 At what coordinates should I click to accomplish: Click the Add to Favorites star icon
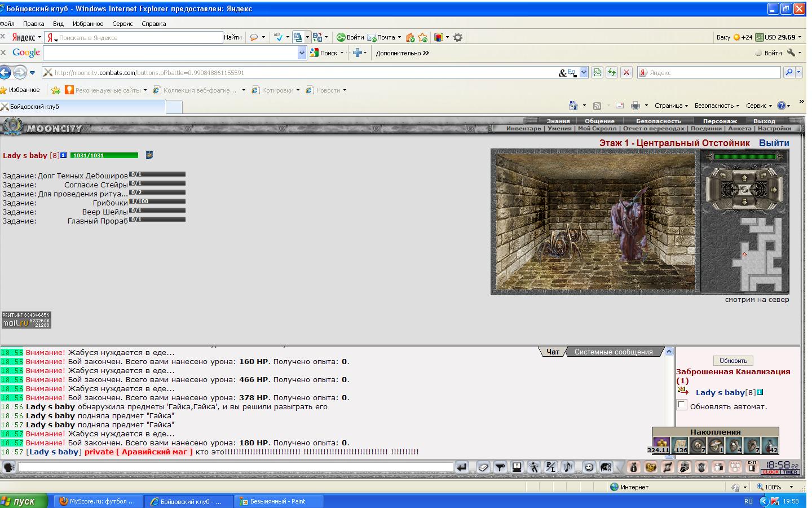point(55,90)
